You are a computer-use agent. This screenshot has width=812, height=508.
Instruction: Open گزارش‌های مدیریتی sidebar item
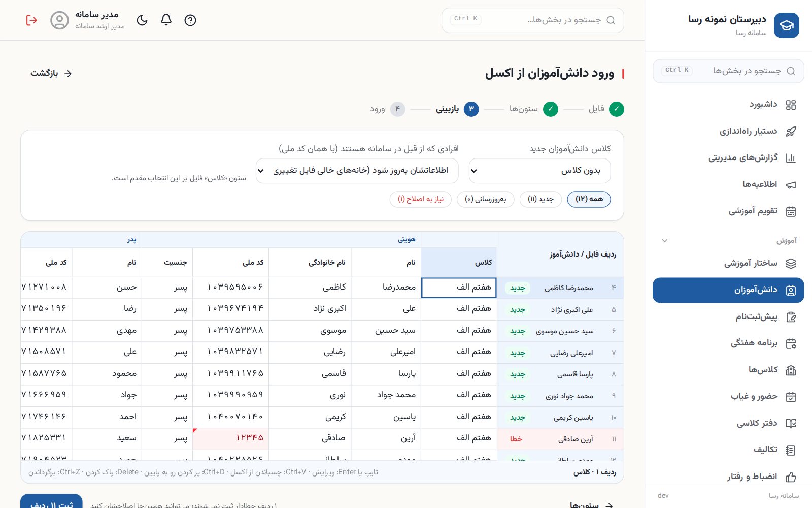pos(728,158)
